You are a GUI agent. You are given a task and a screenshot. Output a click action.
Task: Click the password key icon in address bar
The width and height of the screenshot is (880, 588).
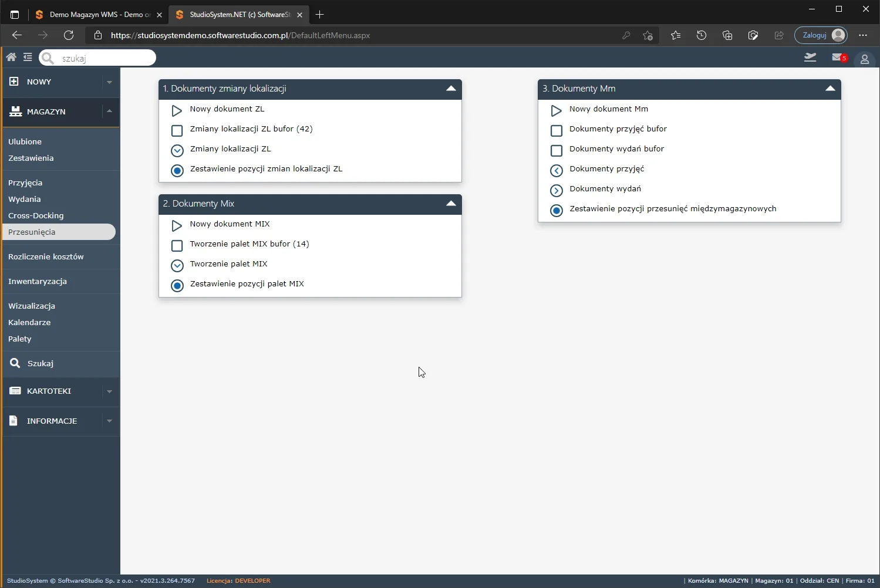tap(626, 35)
